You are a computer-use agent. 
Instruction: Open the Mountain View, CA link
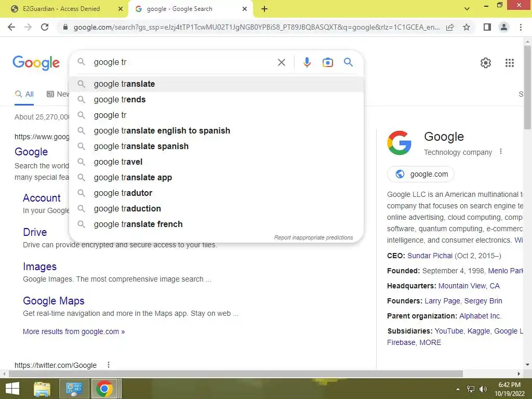click(469, 286)
